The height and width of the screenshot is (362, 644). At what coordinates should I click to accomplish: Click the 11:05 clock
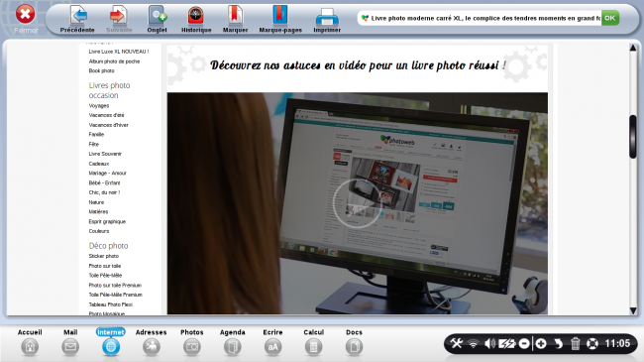617,343
